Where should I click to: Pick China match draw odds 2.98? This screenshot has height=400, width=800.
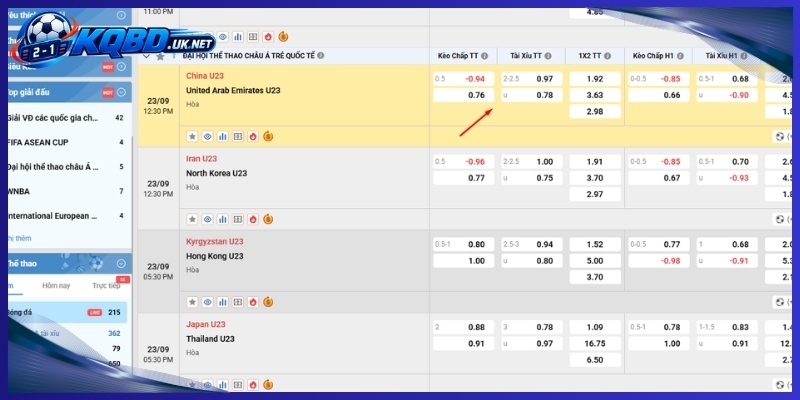pos(595,111)
